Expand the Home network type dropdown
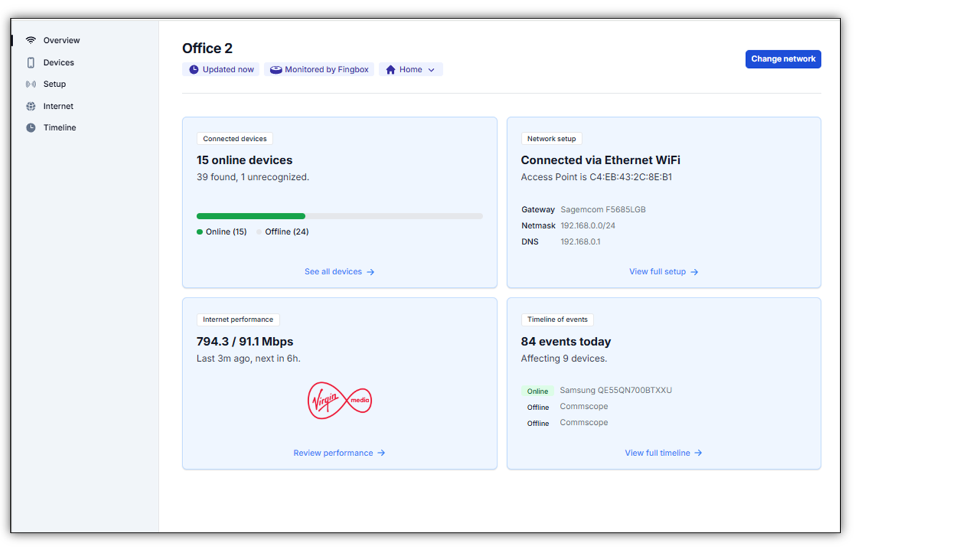Viewport: 980px width, 551px height. point(431,70)
